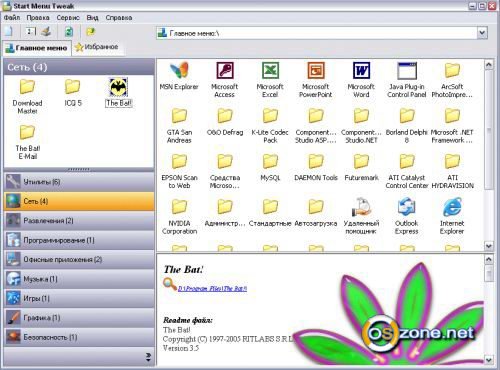This screenshot has height=370, width=500.
Task: Select the ICQ 5 folder
Action: pos(73,87)
